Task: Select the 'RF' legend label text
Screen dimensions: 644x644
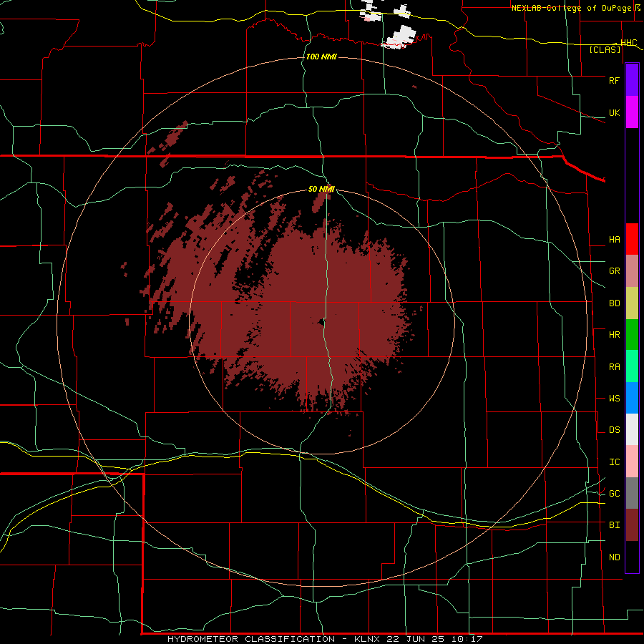Action: click(x=614, y=80)
